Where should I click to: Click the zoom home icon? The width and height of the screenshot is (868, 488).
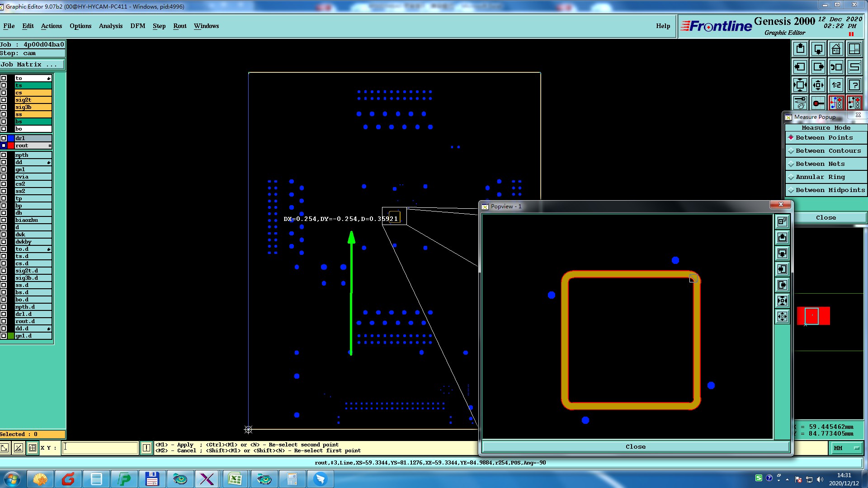click(836, 49)
